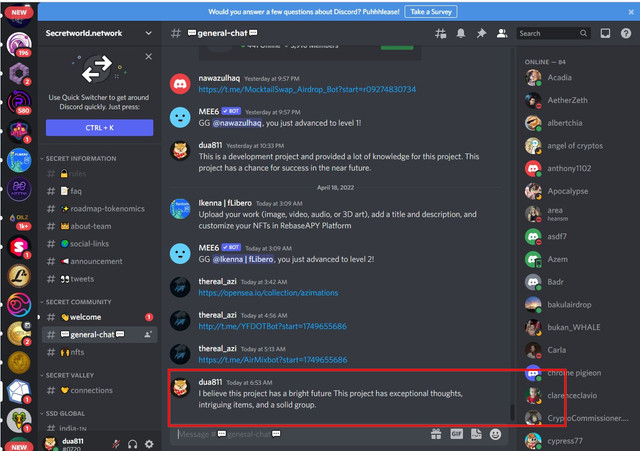Open User Settings gear icon
The width and height of the screenshot is (640, 451).
point(149,444)
